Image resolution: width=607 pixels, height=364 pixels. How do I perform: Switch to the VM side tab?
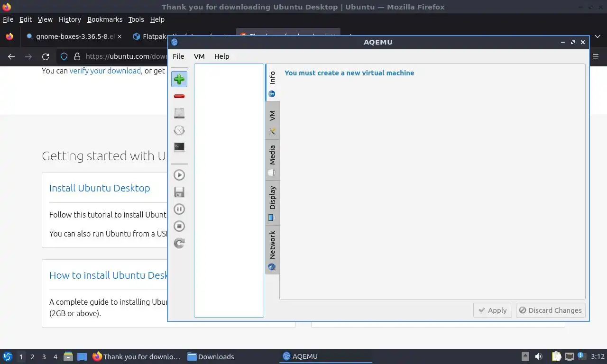click(x=272, y=121)
